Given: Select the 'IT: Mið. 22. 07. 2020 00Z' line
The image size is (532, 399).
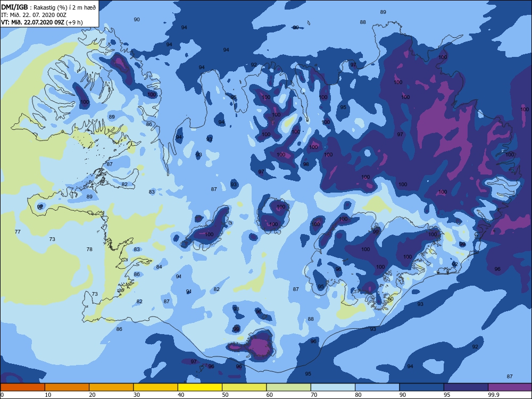Looking at the screenshot, I should point(34,15).
